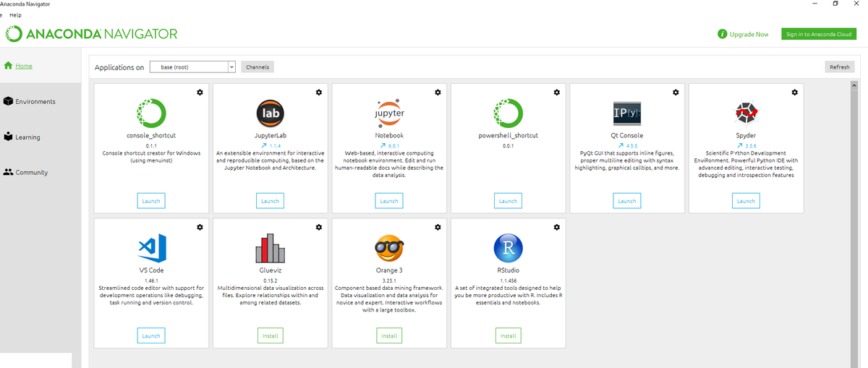This screenshot has width=868, height=368.
Task: Launch VS Code
Action: [151, 335]
